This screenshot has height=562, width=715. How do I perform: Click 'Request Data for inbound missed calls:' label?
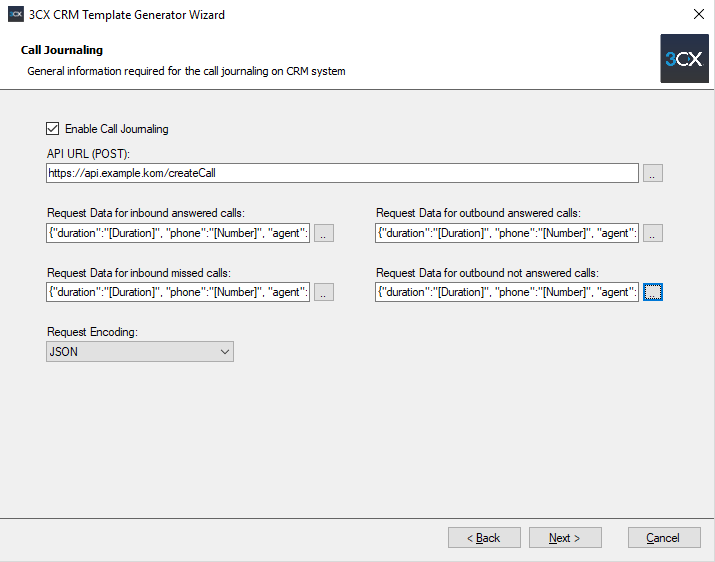click(139, 273)
